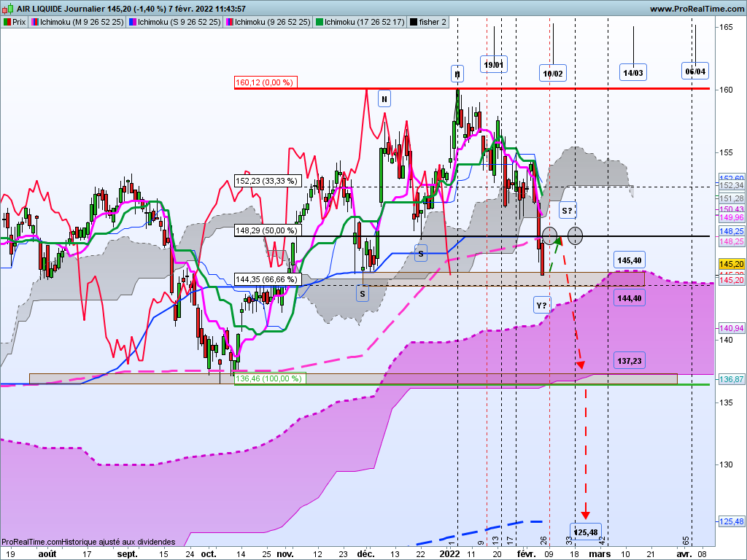Click the 165 price scale value
Image resolution: width=747 pixels, height=560 pixels.
pos(727,27)
